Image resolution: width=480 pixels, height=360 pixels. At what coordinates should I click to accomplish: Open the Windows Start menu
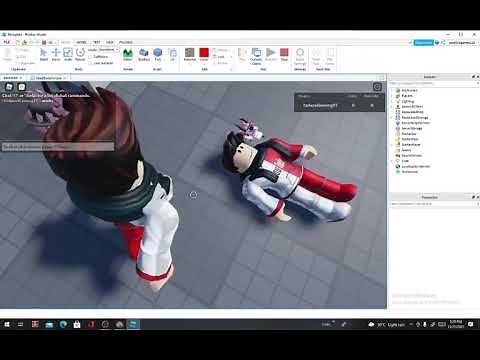tap(7, 324)
